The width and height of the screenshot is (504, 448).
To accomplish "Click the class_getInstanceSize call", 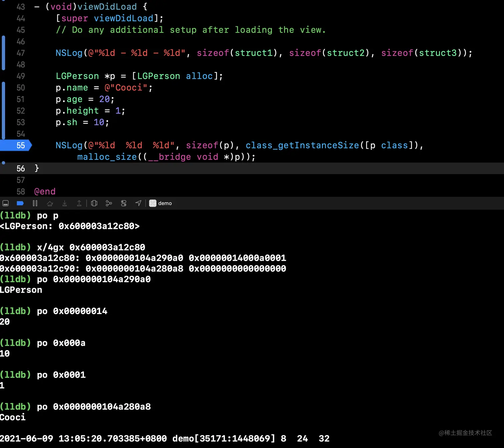I will click(302, 145).
